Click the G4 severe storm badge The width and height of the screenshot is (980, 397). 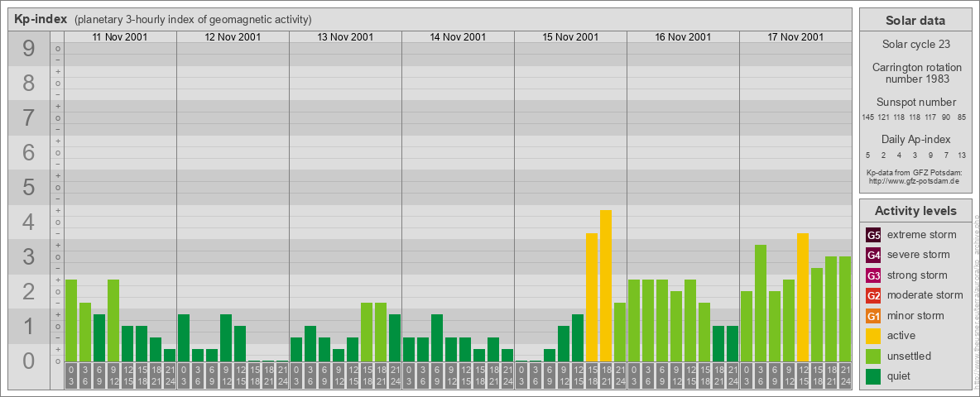coord(873,256)
